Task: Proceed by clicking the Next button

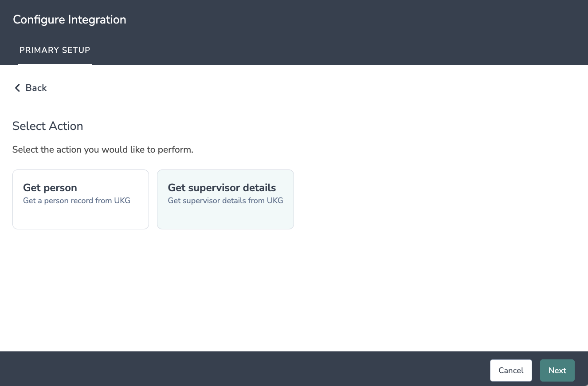Action: point(557,370)
